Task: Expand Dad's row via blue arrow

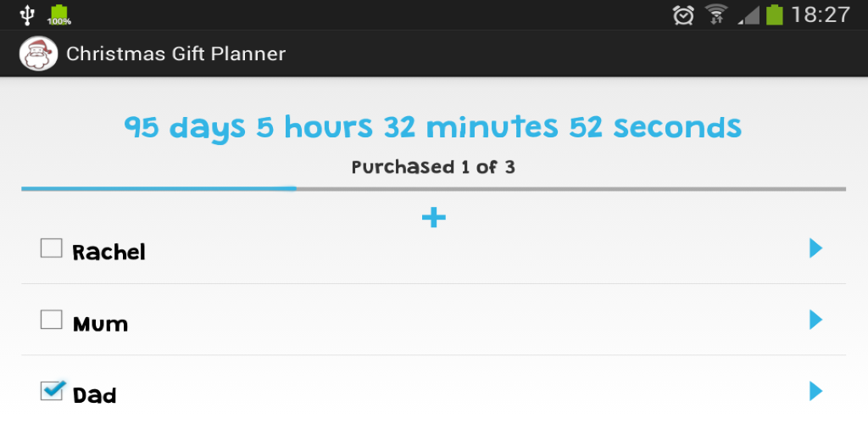Action: pos(815,390)
